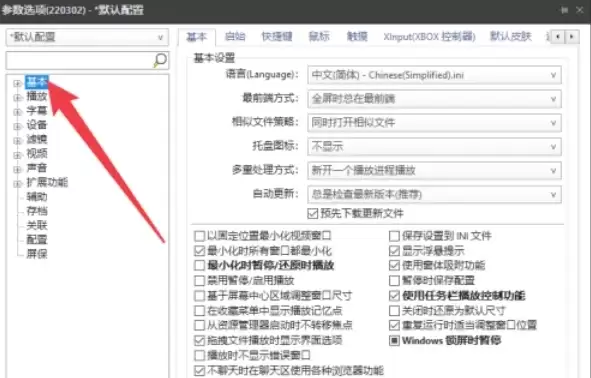Switch to the 默认皮肤 tab
The image size is (591, 378).
[511, 37]
